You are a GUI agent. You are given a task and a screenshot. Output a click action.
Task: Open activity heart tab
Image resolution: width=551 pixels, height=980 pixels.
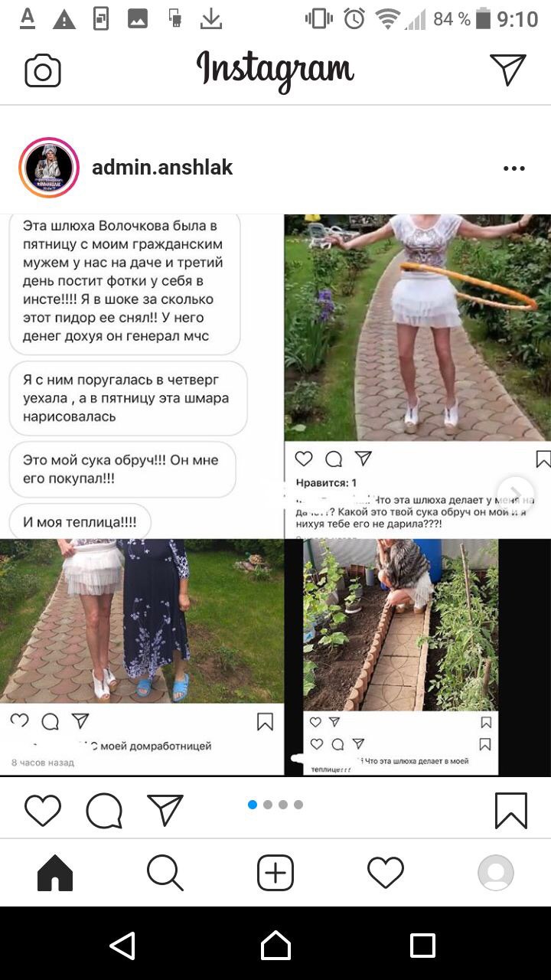[x=386, y=873]
